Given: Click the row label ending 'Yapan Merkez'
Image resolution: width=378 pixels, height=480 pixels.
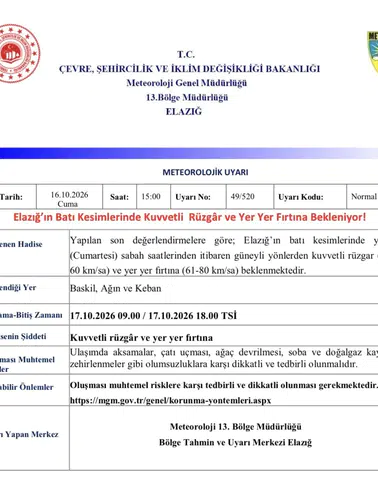Looking at the screenshot, I should 29,434.
